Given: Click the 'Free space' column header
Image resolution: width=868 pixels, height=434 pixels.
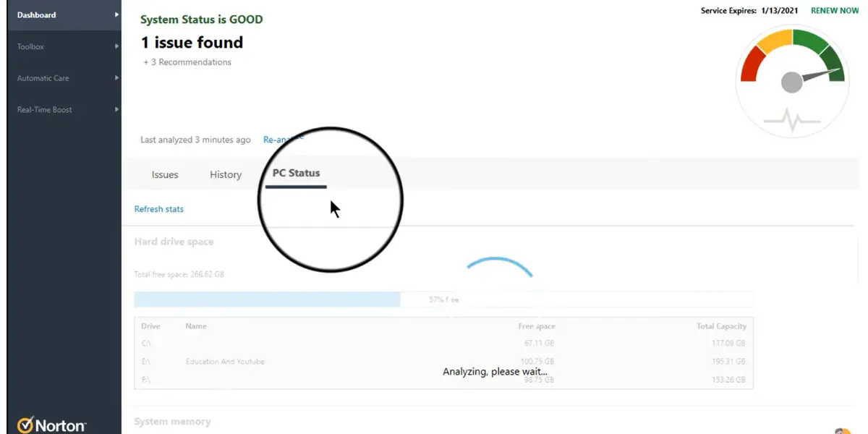Looking at the screenshot, I should click(537, 327).
